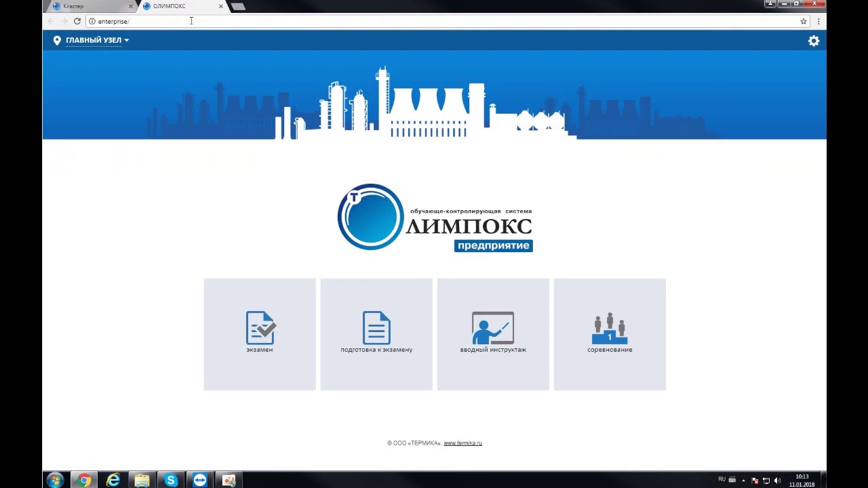
Task: Go forward in browser history
Action: [x=64, y=21]
